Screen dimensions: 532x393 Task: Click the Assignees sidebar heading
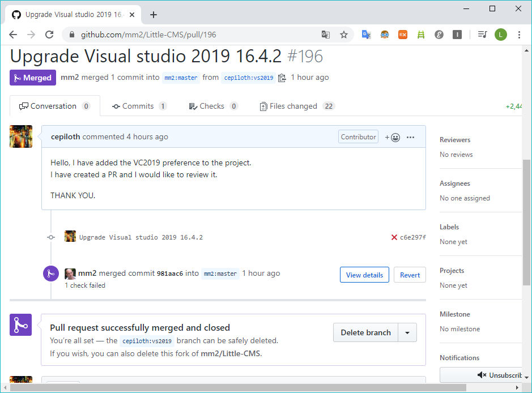[454, 183]
